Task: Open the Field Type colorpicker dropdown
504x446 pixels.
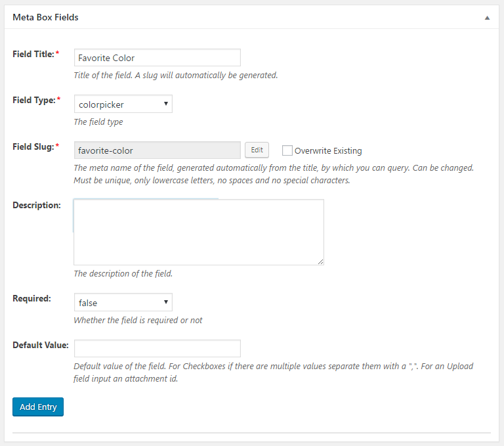Action: [x=123, y=104]
